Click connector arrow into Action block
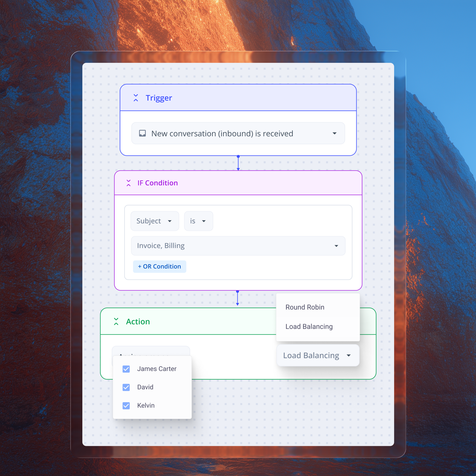Viewport: 476px width, 476px height. (237, 304)
